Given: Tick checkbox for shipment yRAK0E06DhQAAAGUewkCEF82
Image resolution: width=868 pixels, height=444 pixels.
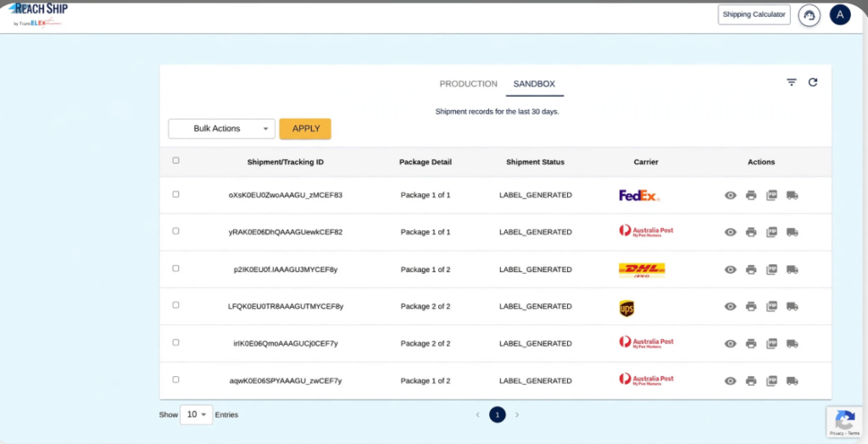Looking at the screenshot, I should [175, 230].
